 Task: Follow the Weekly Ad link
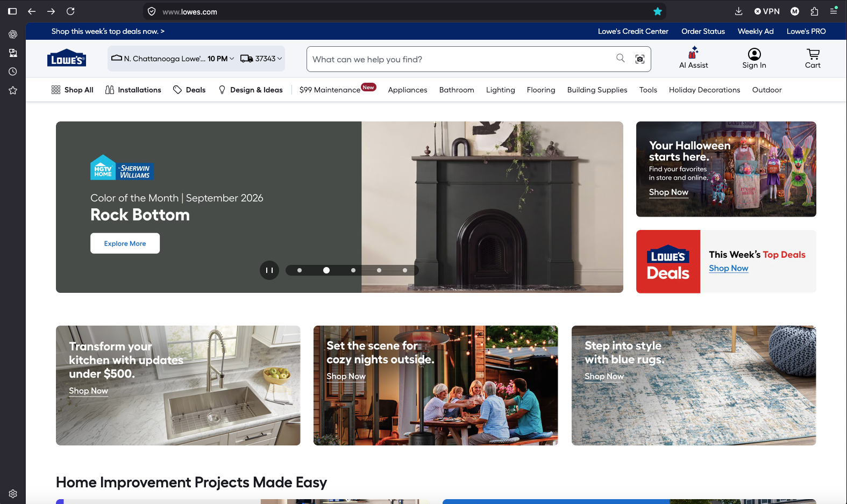(x=756, y=31)
